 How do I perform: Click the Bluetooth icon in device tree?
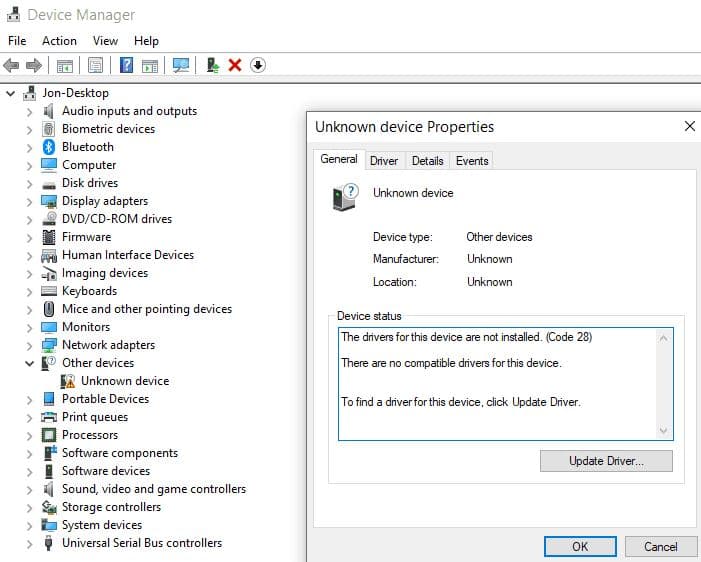pos(49,147)
